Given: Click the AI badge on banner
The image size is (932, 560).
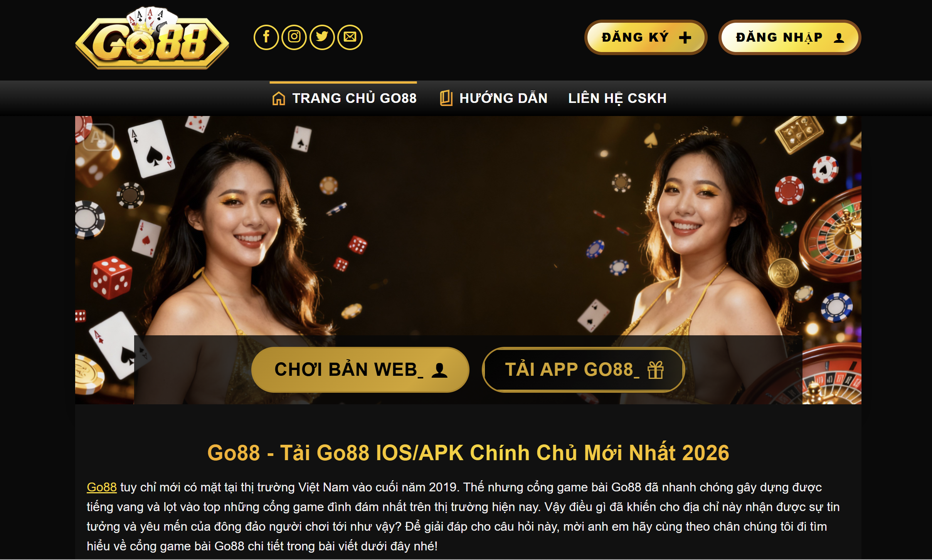Looking at the screenshot, I should pos(99,137).
